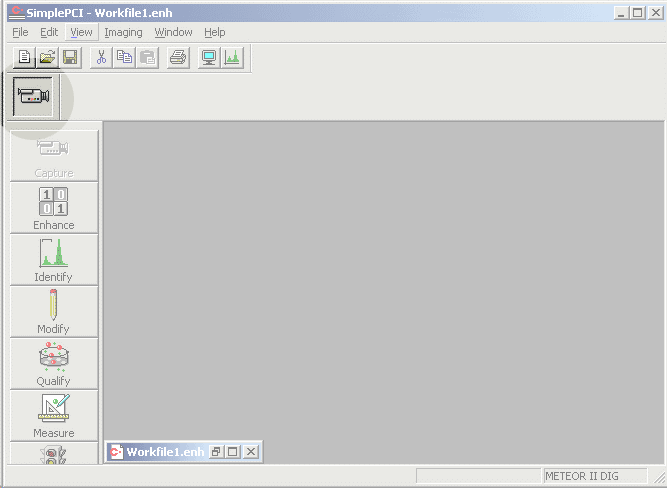
Task: Click the monitor display icon in toolbar
Action: pos(209,58)
